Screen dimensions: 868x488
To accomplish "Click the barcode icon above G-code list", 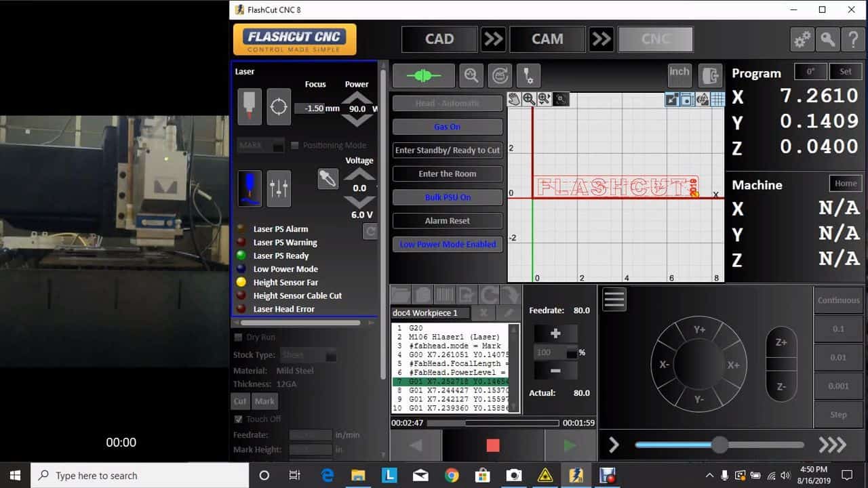I will point(445,295).
